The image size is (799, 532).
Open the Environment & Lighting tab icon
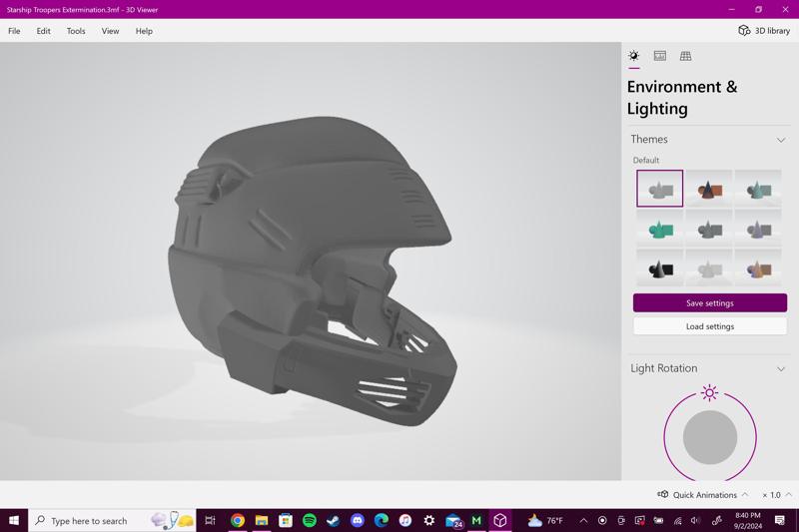coord(633,56)
